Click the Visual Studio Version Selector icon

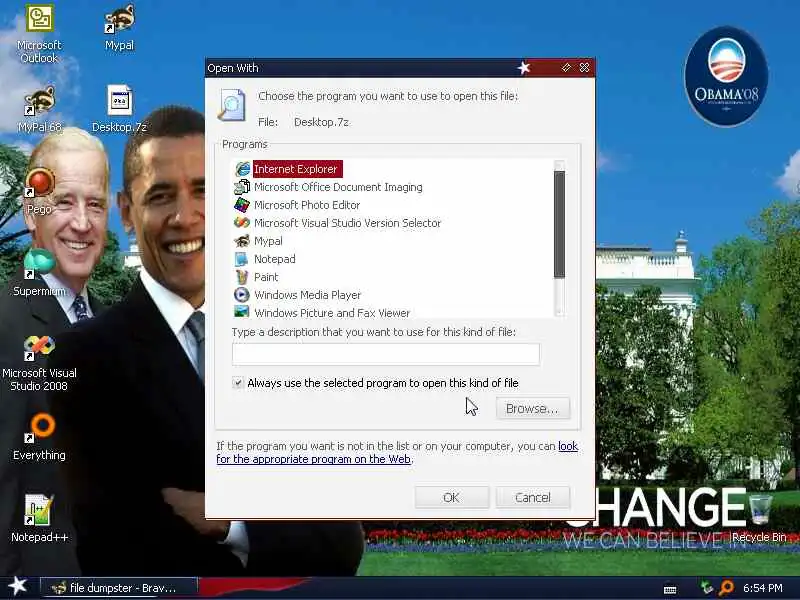tap(242, 222)
